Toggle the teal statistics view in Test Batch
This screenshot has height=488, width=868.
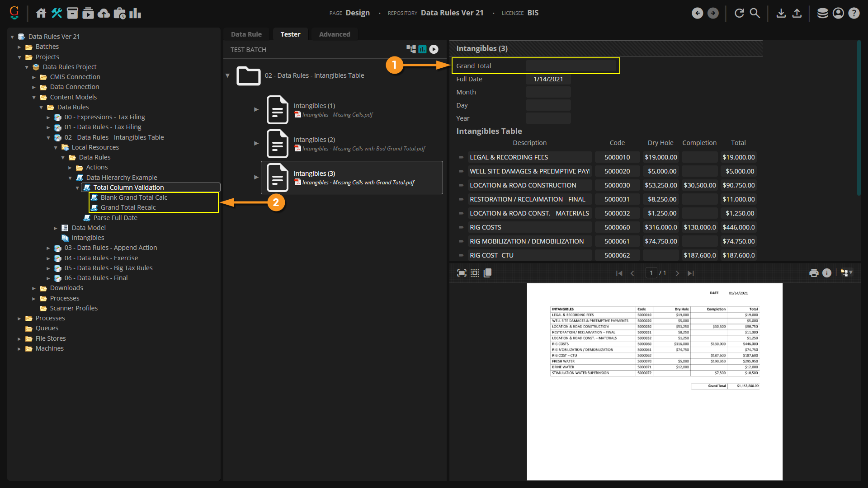[422, 49]
